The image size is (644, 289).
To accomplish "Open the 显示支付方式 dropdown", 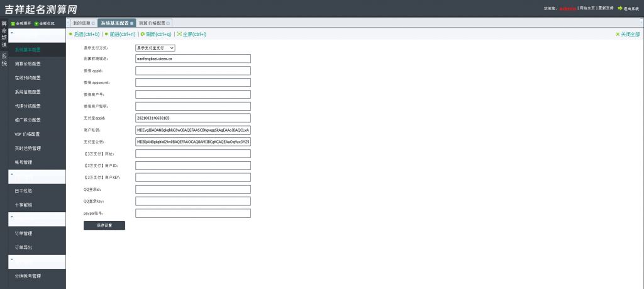I will (x=155, y=48).
